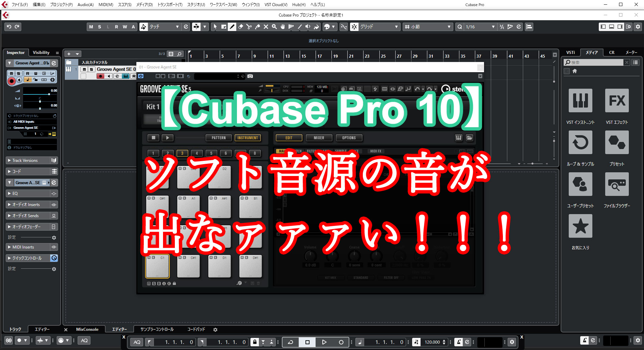Toggle transport cycle loop button

tap(290, 342)
